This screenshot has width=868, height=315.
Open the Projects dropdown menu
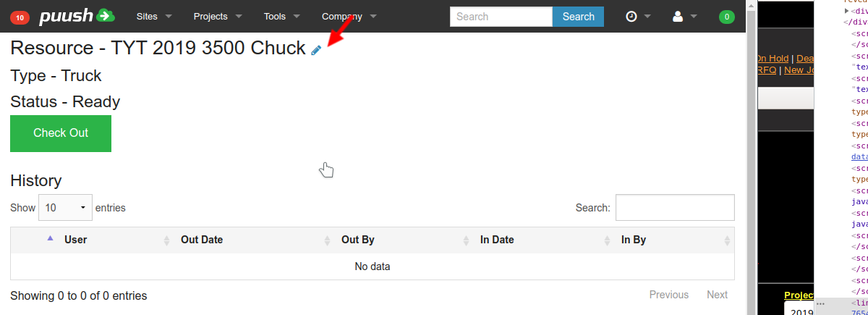pyautogui.click(x=218, y=16)
